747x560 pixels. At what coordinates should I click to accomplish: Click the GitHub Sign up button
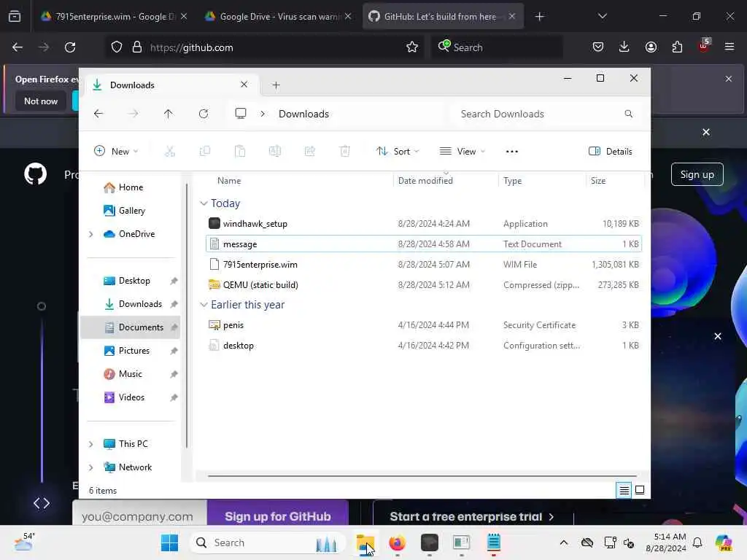[x=697, y=174]
